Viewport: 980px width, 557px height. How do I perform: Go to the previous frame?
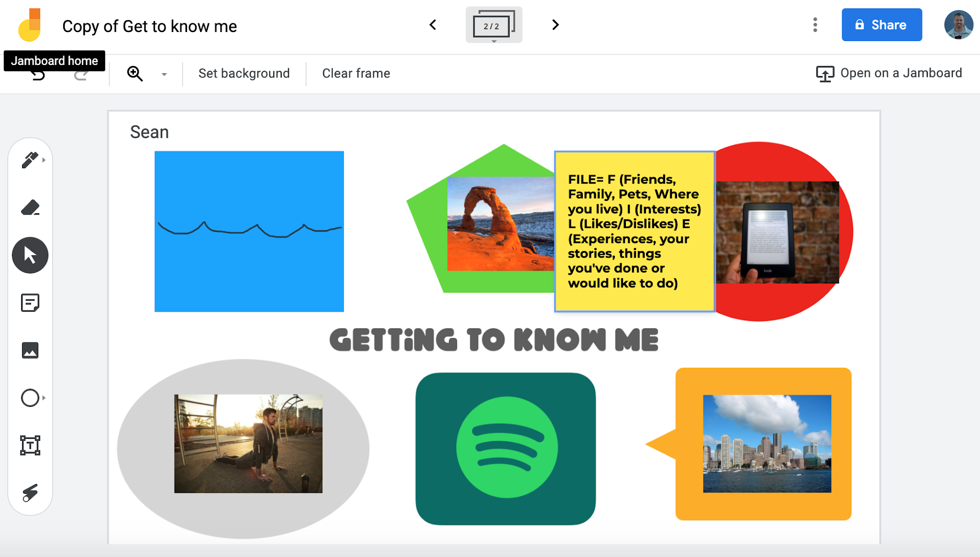click(x=433, y=24)
